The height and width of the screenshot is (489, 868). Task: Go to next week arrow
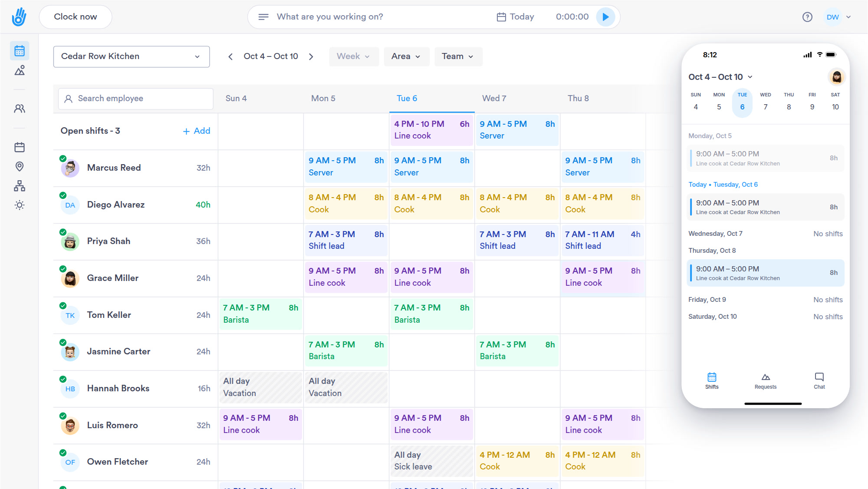click(x=311, y=56)
